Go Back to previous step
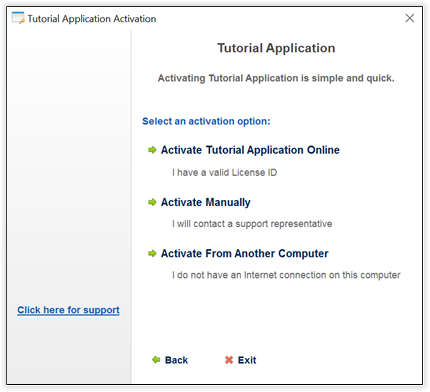Image resolution: width=430 pixels, height=392 pixels. [x=176, y=360]
